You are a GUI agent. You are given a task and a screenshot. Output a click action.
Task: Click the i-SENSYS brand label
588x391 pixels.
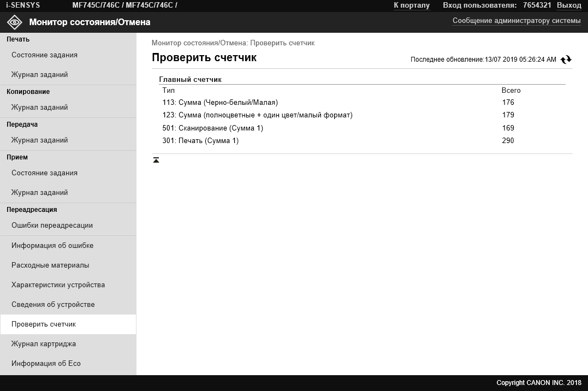click(23, 5)
